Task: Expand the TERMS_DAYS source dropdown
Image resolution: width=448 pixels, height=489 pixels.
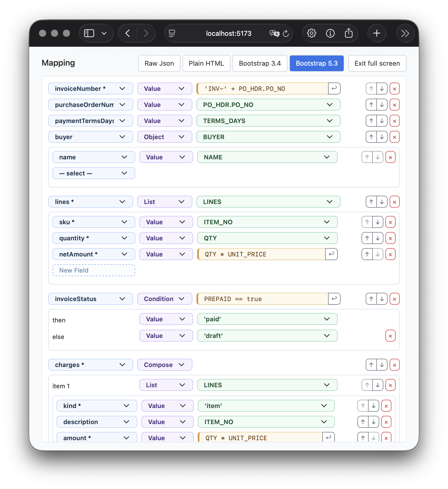Action: pos(268,121)
